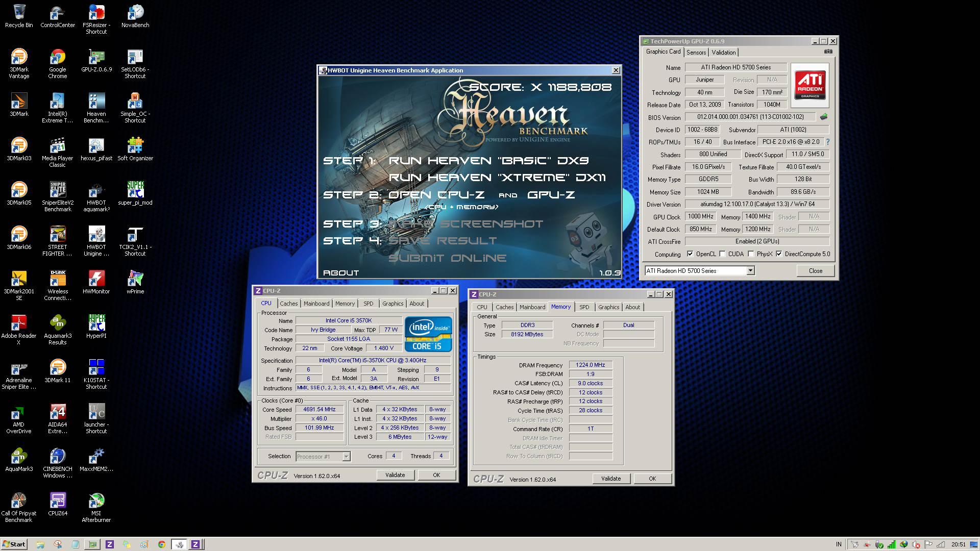Open Adobe Reader X icon
This screenshot has width=980, height=551.
tap(19, 330)
